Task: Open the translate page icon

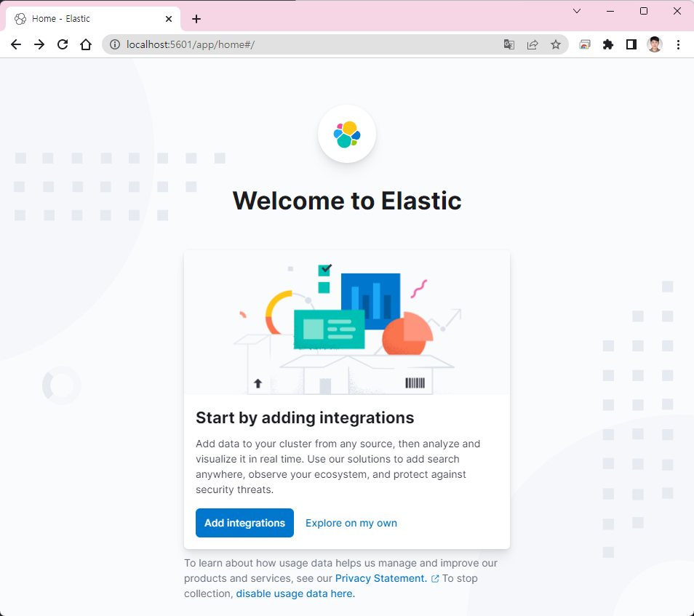Action: [x=509, y=44]
